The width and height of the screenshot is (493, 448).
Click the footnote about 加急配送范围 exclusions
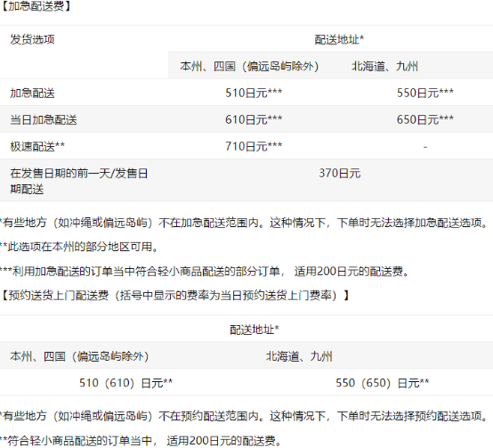(x=244, y=223)
